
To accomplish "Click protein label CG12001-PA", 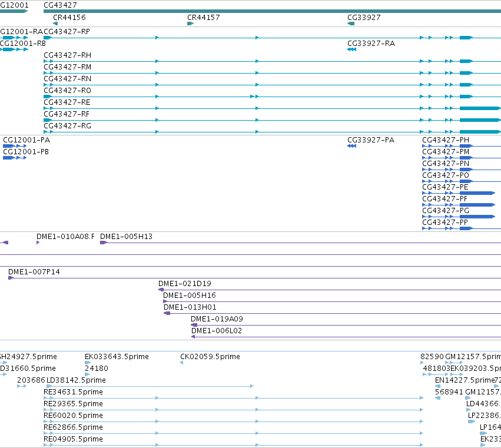I will coord(26,140).
